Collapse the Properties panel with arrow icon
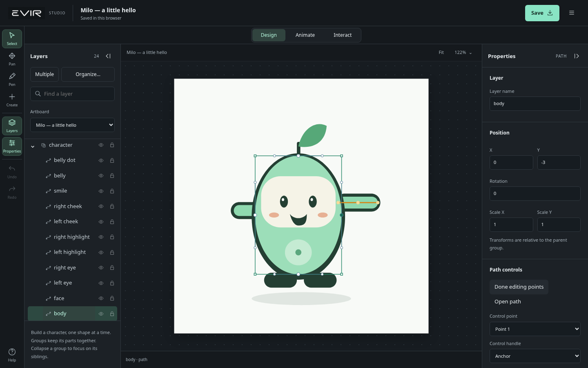 [x=577, y=56]
